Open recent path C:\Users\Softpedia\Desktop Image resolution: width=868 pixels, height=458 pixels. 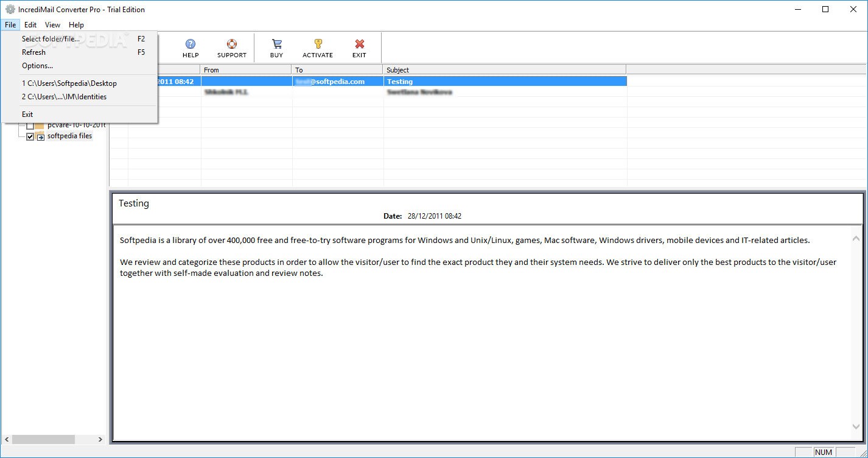click(80, 83)
